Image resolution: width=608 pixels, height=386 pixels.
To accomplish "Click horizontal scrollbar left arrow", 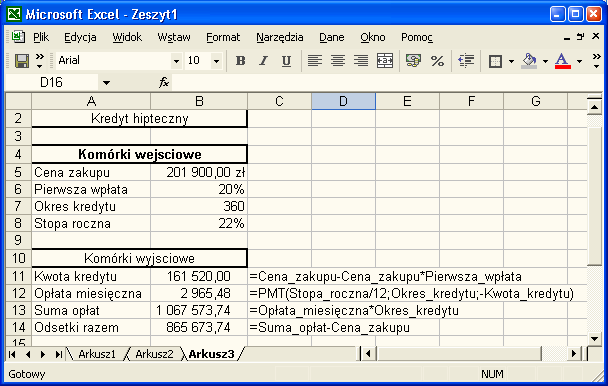I will (368, 354).
